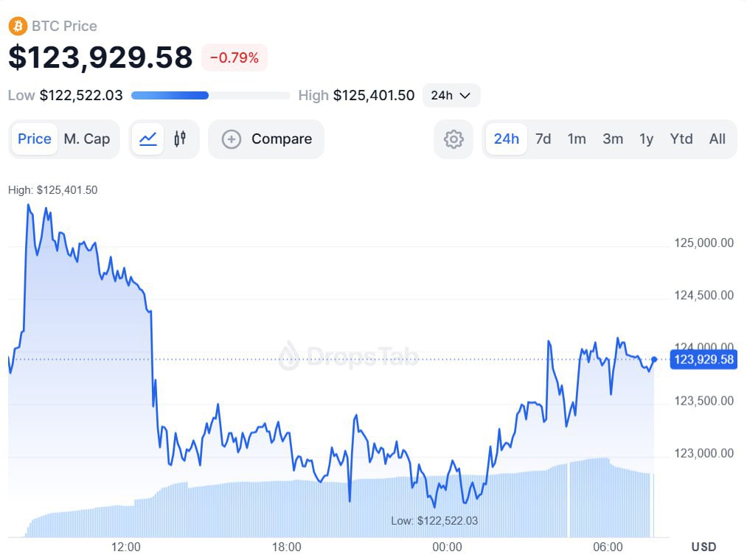The height and width of the screenshot is (560, 747).
Task: Show All-time price history
Action: 718,139
